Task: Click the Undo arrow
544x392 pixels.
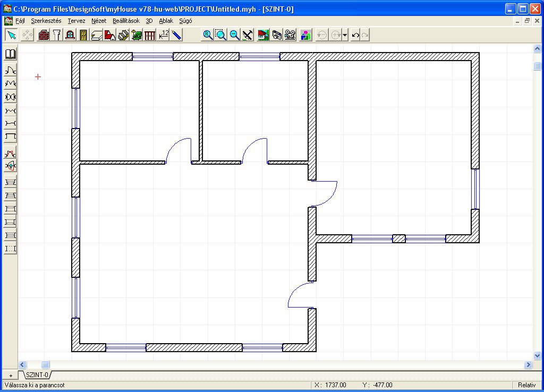Action: [355, 35]
